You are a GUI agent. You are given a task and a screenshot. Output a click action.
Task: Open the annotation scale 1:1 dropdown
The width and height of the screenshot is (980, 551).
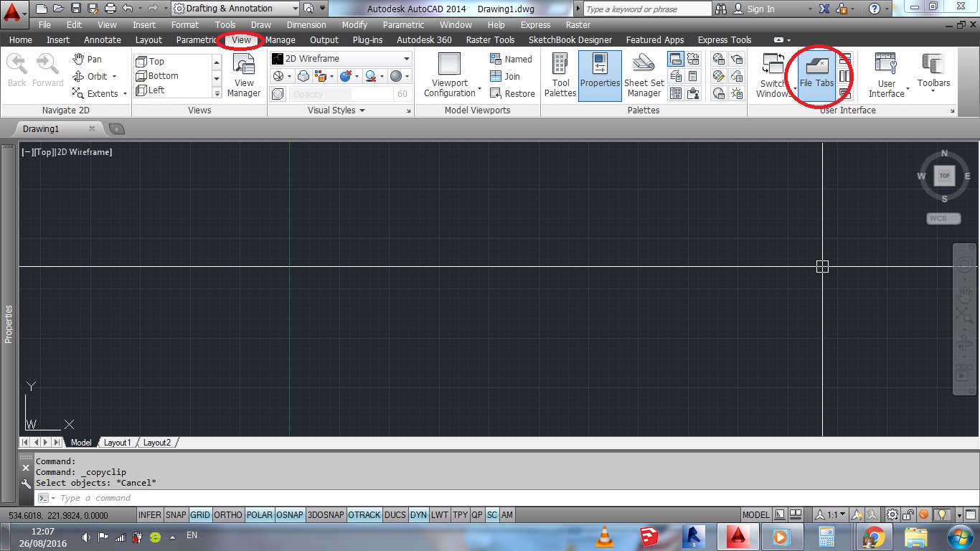[831, 515]
